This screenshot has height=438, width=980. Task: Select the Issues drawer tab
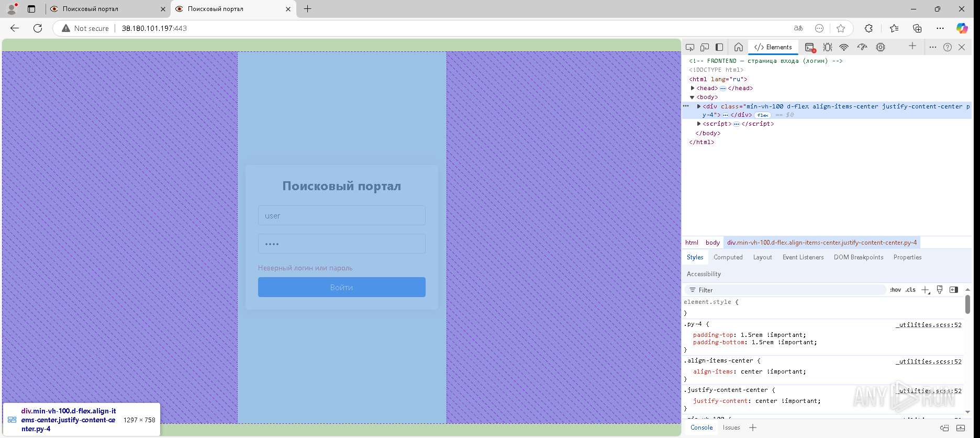(x=731, y=428)
